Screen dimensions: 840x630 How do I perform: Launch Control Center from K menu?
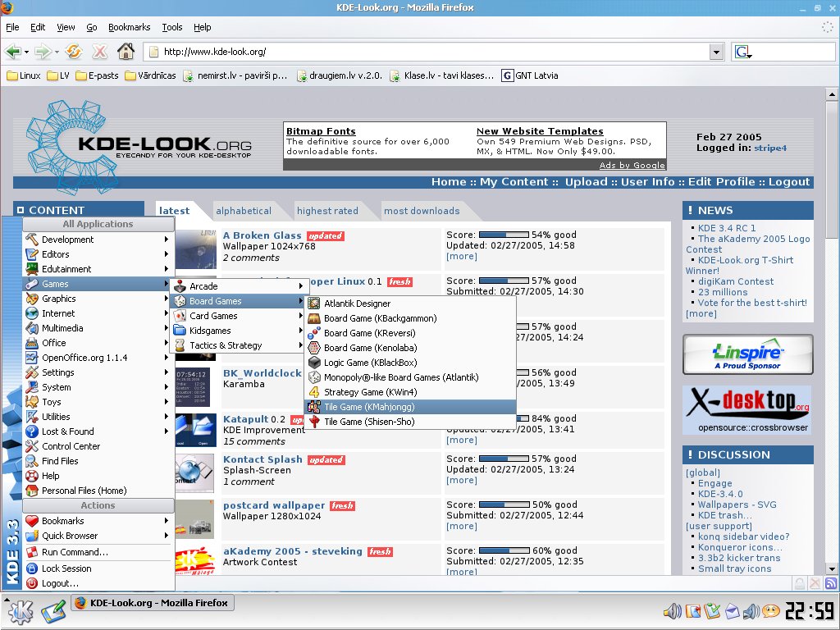[x=99, y=446]
